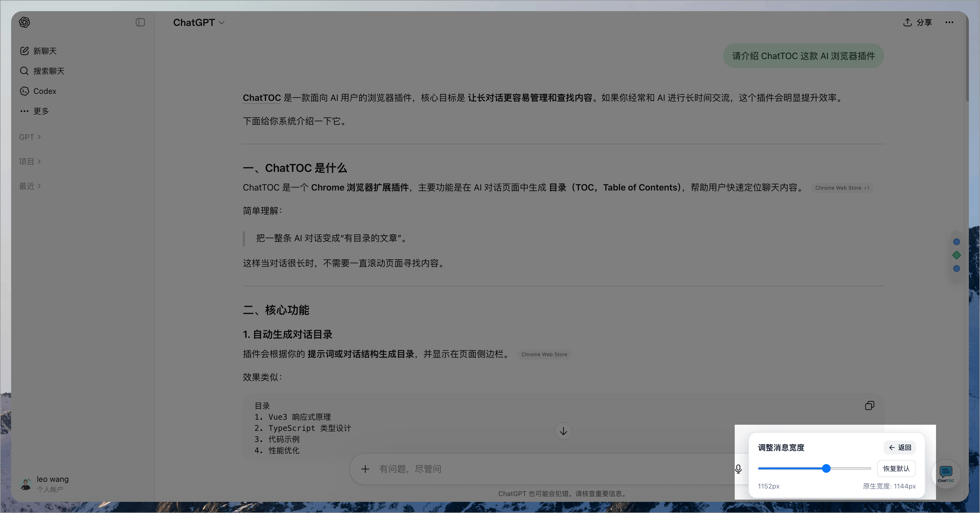
Task: Open the ChatGPT model dropdown
Action: [x=199, y=23]
